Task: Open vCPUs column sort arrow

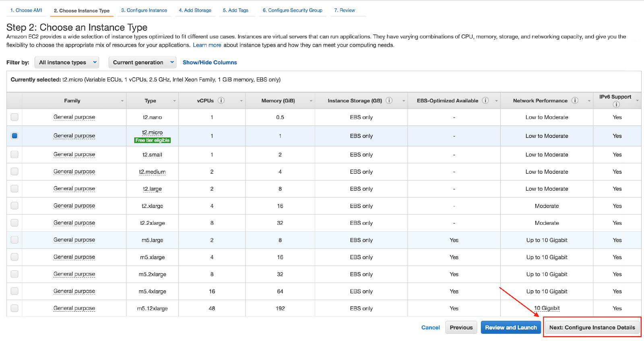Action: (x=241, y=101)
